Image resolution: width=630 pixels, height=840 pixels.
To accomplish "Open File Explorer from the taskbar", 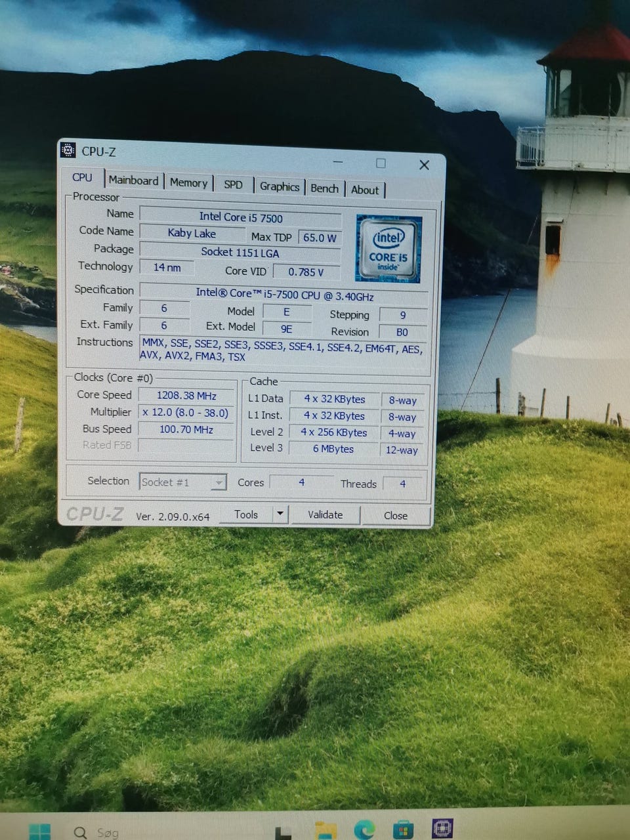I will click(325, 831).
